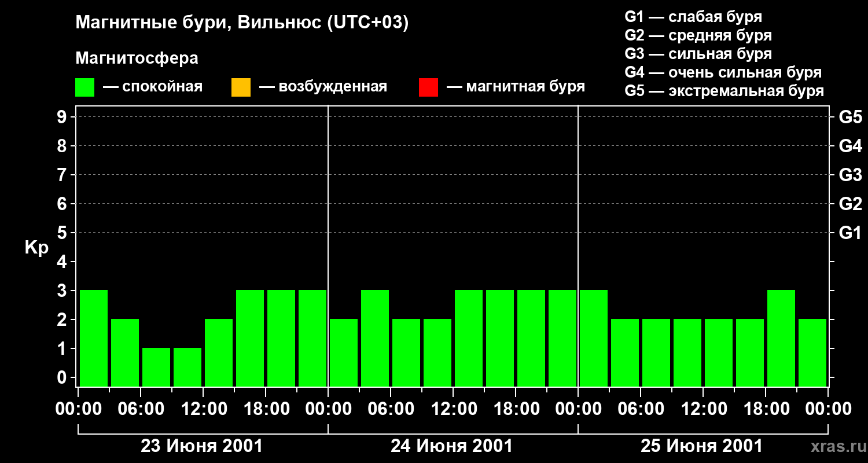Click the 25 June 00:00–03:00 bar

(x=594, y=338)
